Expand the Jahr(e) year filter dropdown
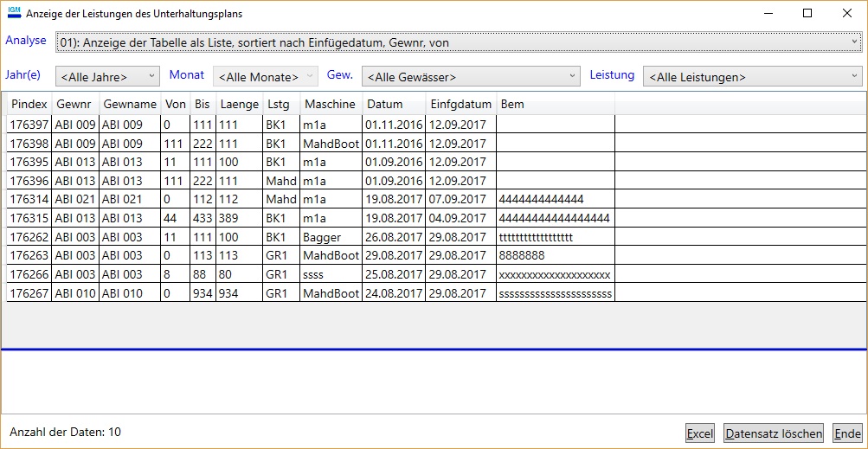The width and height of the screenshot is (868, 449). (107, 77)
